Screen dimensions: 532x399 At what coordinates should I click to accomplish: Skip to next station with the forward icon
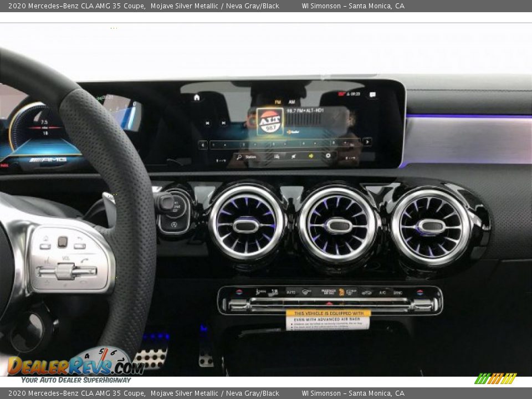(223, 123)
